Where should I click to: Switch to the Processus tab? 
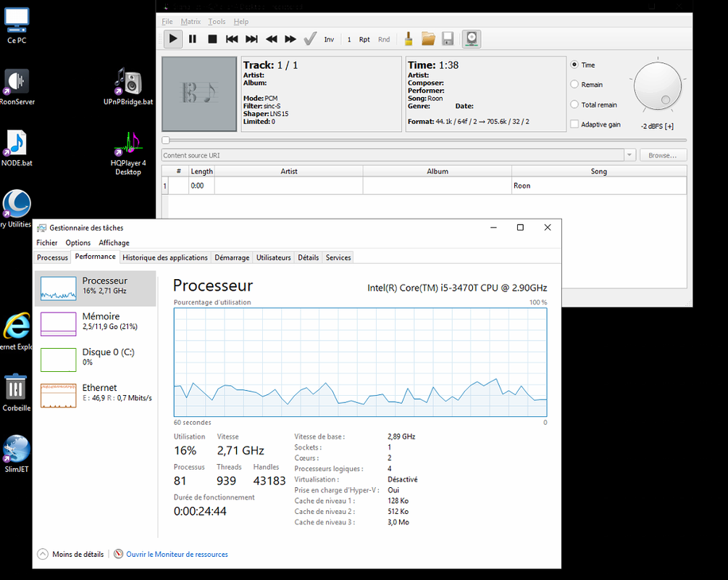click(x=52, y=257)
